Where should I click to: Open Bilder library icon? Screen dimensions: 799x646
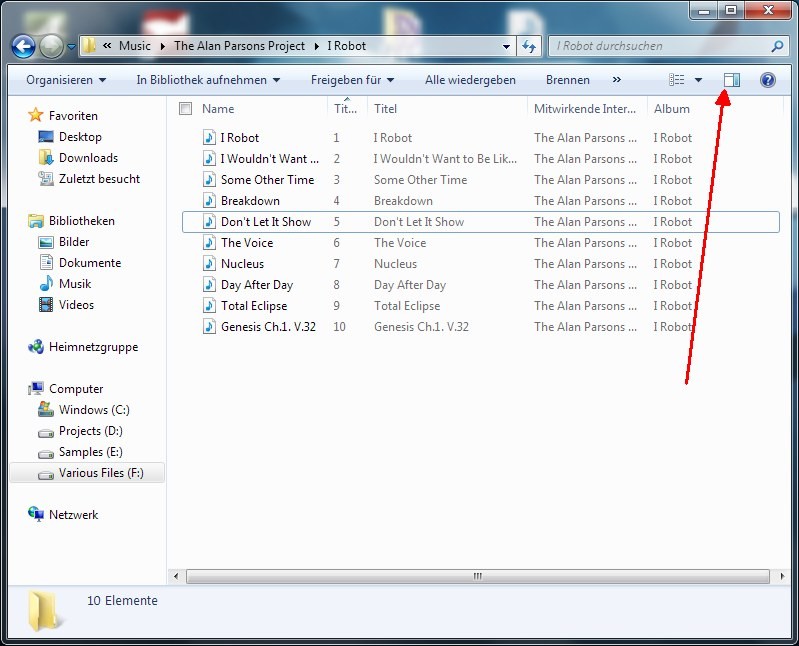46,242
